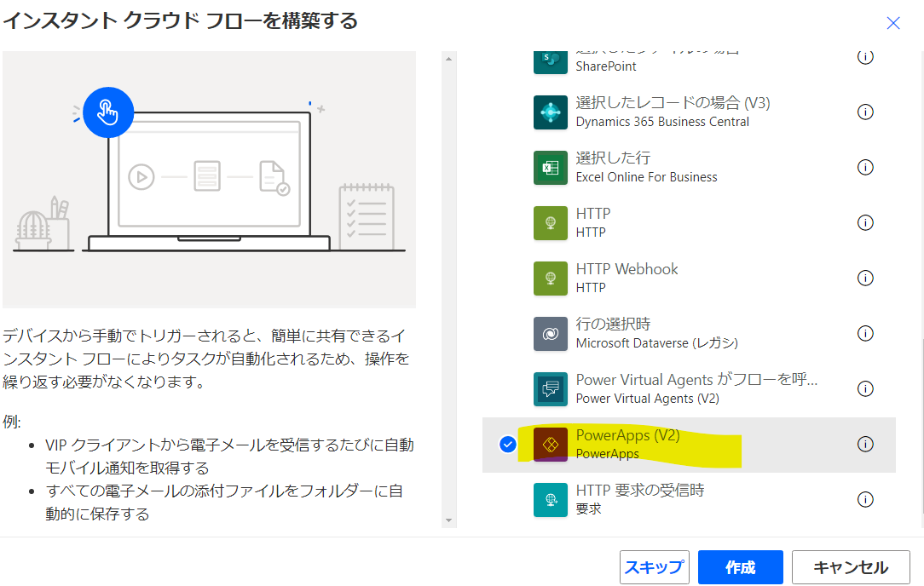924x586 pixels.
Task: Click the Dynamics 365 Business Central label
Action: click(x=662, y=122)
